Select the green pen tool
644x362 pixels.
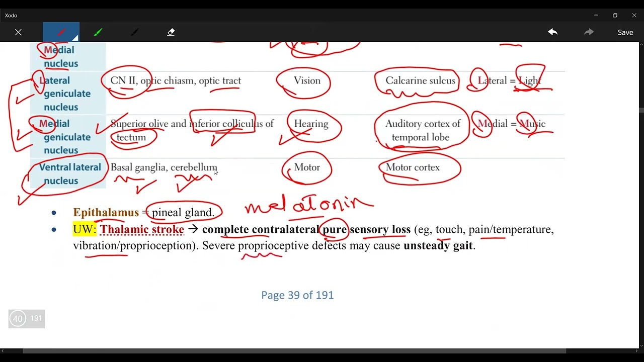click(x=98, y=32)
